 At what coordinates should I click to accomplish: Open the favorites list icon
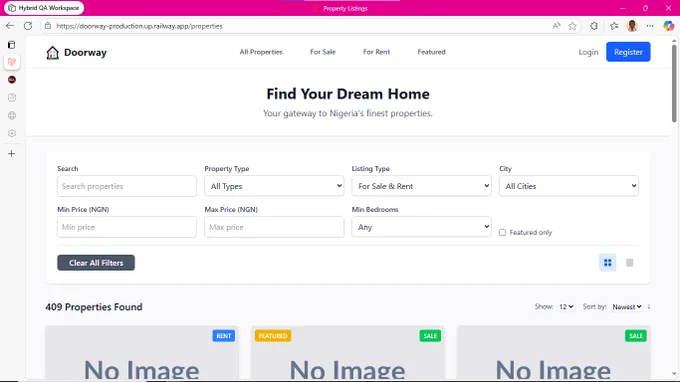point(614,26)
